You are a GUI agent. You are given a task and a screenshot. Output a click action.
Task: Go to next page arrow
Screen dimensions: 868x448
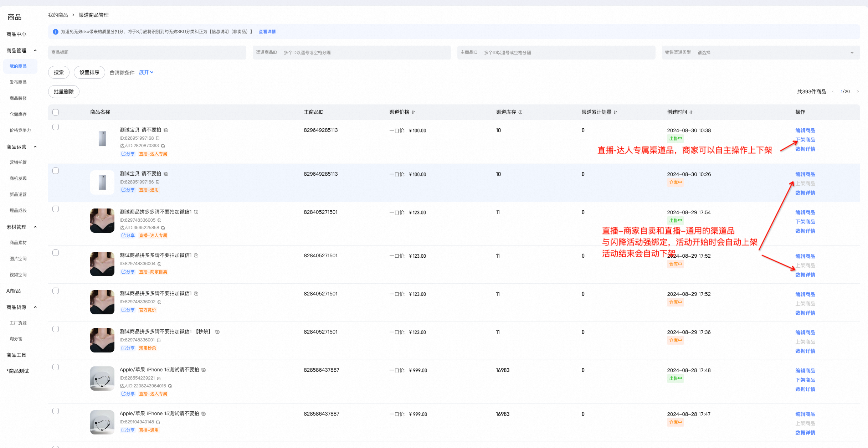click(x=858, y=92)
